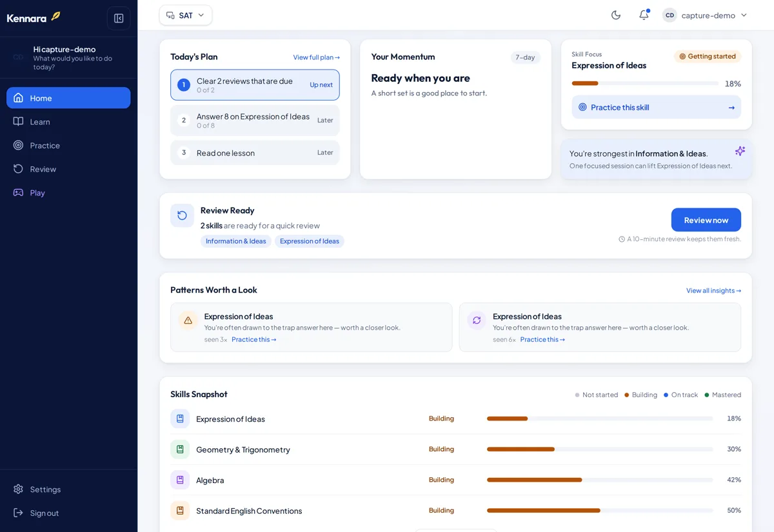Open View full plan link
The width and height of the screenshot is (774, 532).
[x=317, y=57]
